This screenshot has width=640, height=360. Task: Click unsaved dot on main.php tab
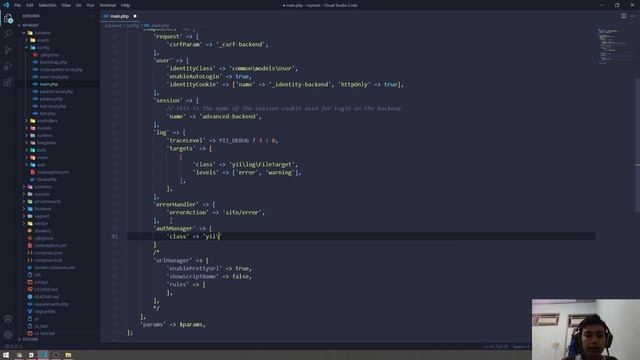(x=135, y=16)
